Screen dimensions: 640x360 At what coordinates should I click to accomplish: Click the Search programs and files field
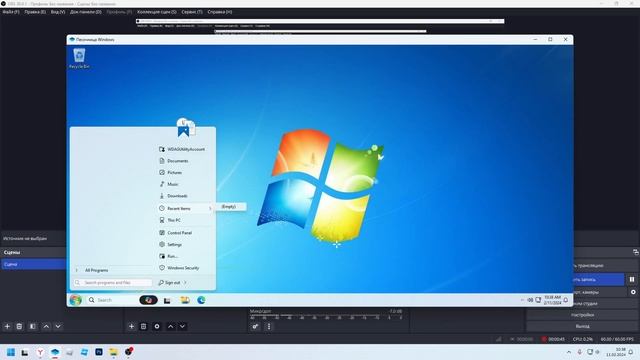tap(113, 282)
